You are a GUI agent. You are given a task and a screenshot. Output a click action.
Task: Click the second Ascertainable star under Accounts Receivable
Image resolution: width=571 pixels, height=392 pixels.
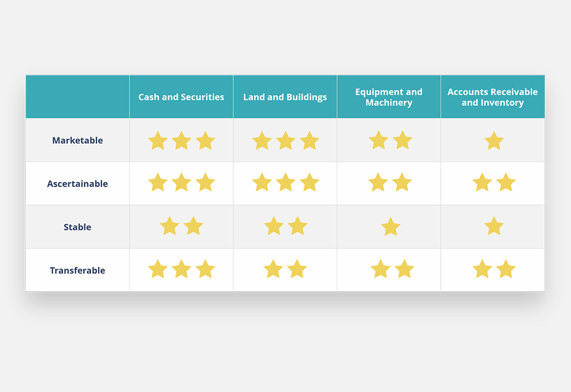pyautogui.click(x=506, y=183)
